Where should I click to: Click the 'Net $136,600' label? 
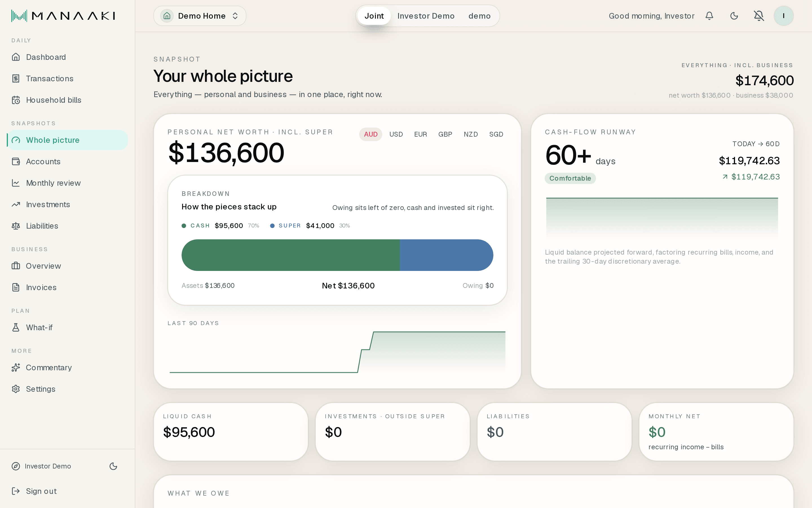pyautogui.click(x=348, y=286)
